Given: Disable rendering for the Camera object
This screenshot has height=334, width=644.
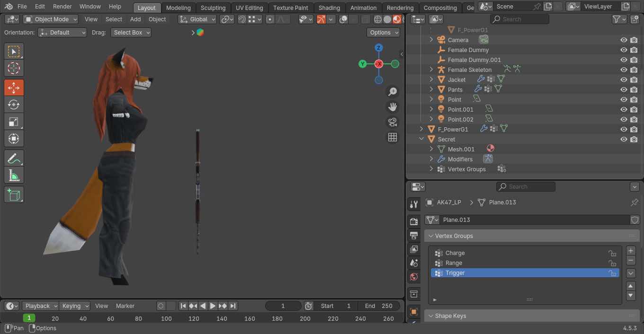Looking at the screenshot, I should click(x=634, y=40).
